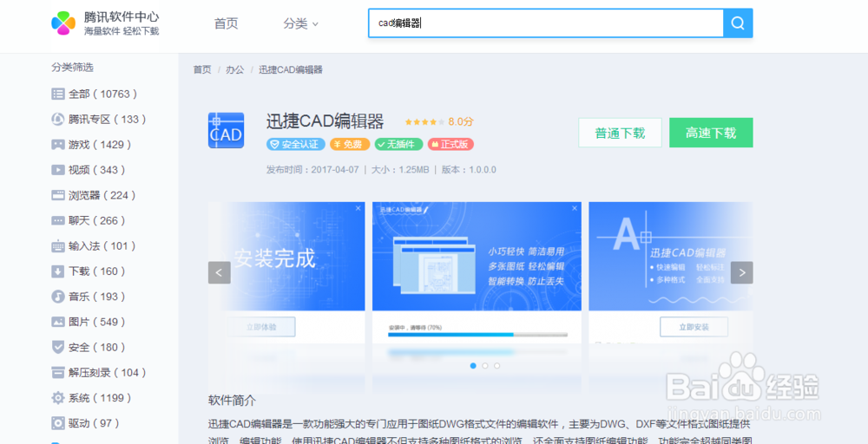Image resolution: width=868 pixels, height=444 pixels.
Task: Open 首页 breadcrumb link
Action: (x=202, y=69)
